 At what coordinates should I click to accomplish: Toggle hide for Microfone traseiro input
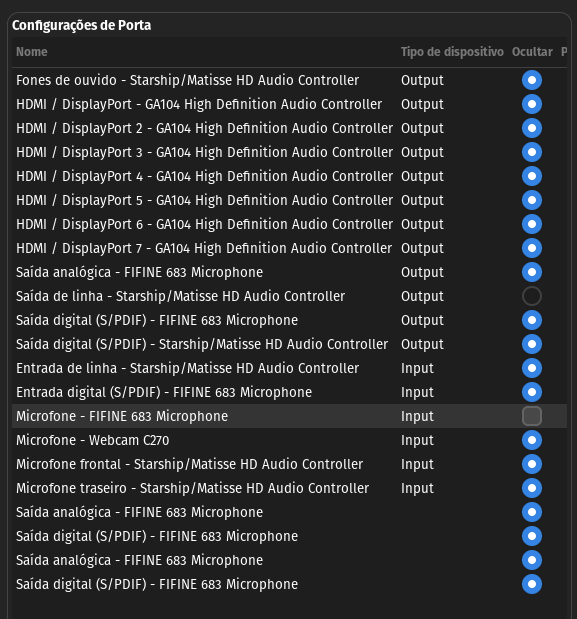pos(532,488)
